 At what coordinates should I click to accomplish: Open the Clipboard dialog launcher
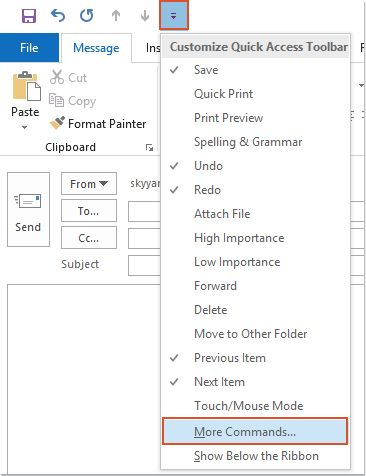(x=149, y=147)
